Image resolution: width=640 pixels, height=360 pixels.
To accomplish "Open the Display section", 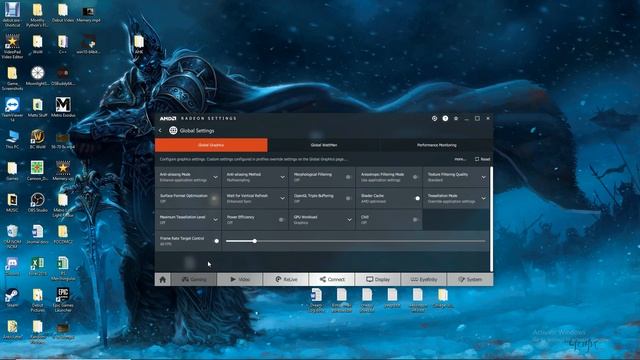I will pyautogui.click(x=378, y=280).
